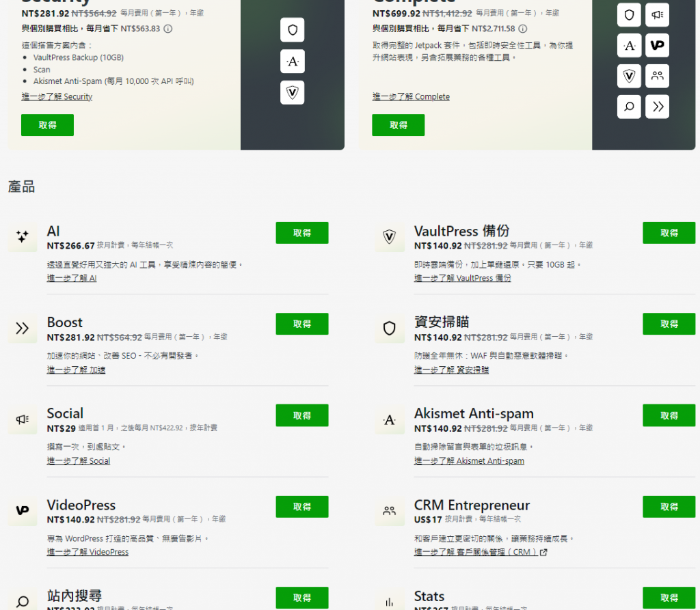Click the CRM people icon in Complete card

point(657,76)
